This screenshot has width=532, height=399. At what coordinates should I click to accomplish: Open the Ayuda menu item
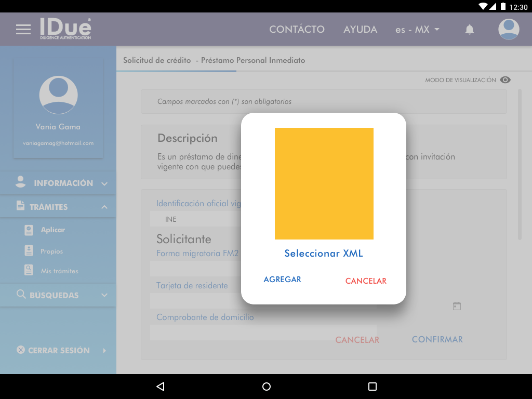tap(360, 30)
